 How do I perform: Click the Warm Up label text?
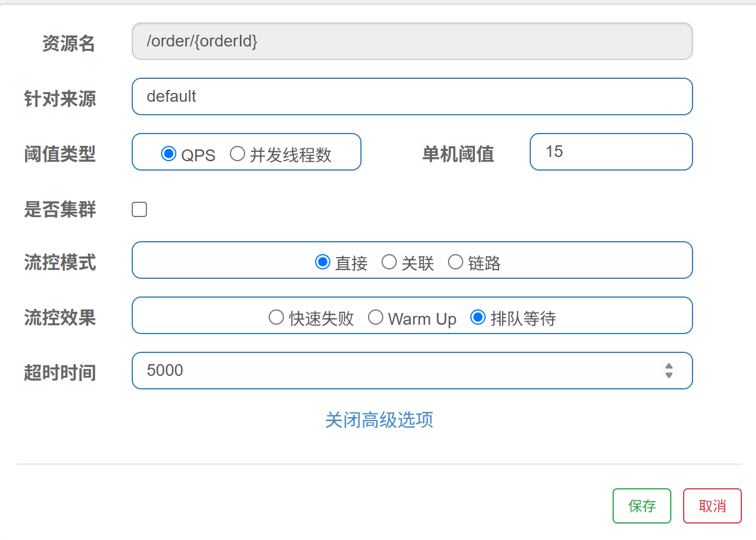pyautogui.click(x=422, y=319)
